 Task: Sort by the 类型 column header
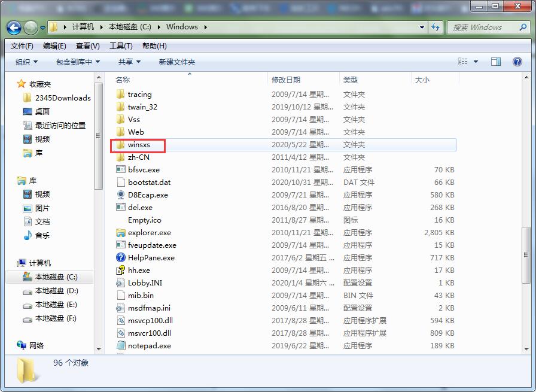click(351, 80)
